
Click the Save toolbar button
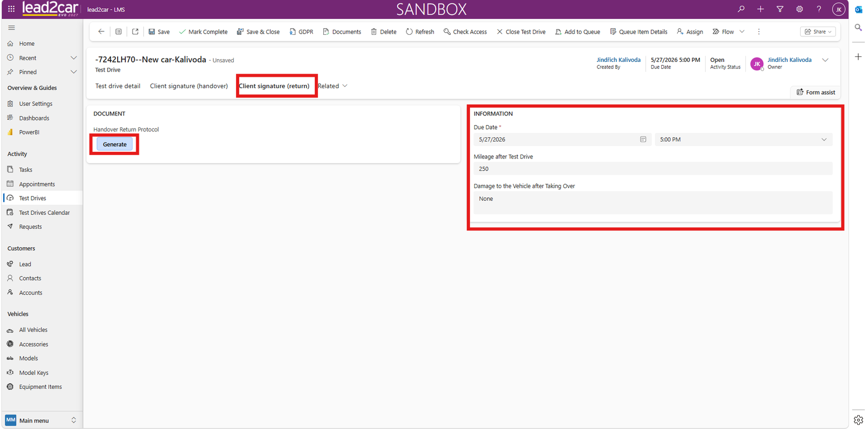click(159, 31)
